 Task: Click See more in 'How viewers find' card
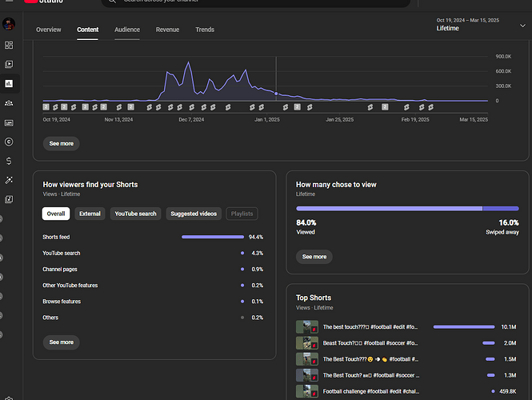(x=62, y=342)
